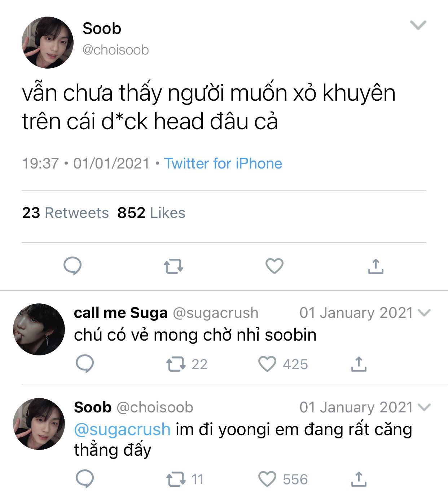Share call me Suga's reply
The image size is (448, 499).
(359, 364)
